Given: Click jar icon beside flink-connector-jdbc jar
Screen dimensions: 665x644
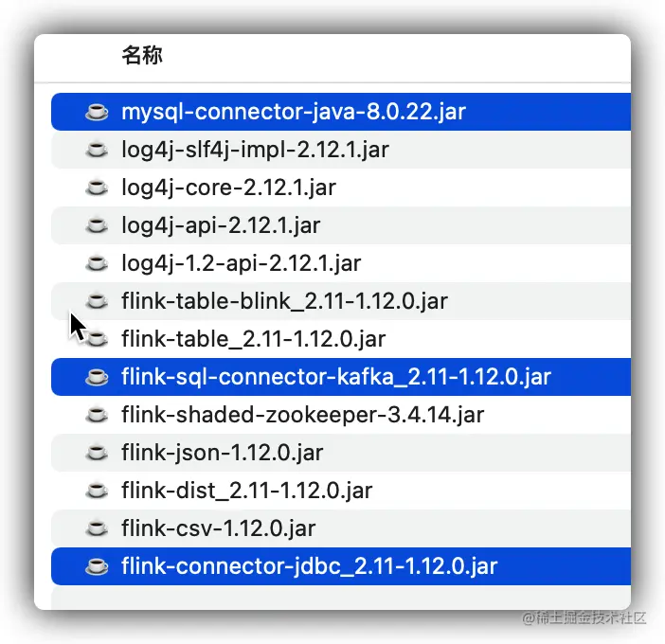Looking at the screenshot, I should click(x=97, y=566).
